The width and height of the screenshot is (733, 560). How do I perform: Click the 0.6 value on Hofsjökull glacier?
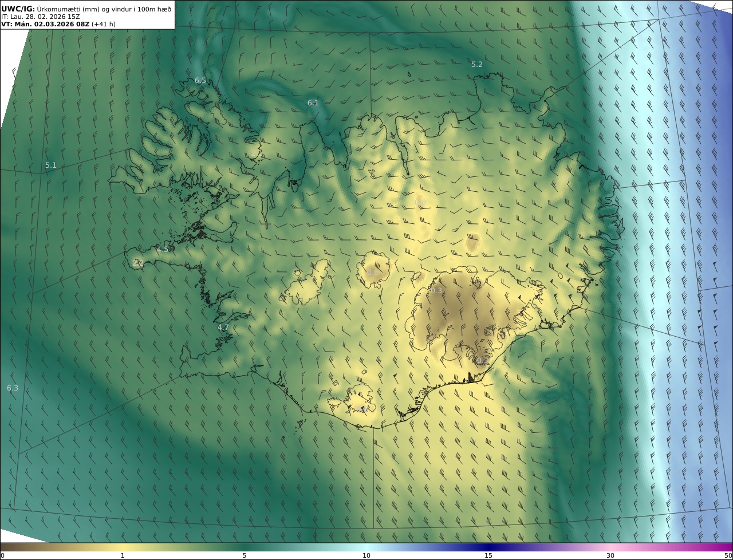coord(372,272)
